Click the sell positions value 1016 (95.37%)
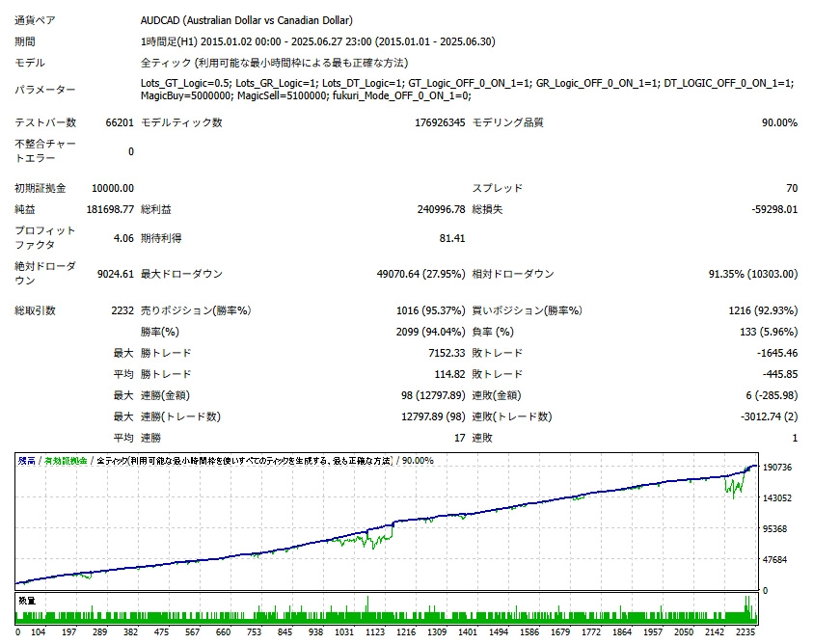813x644 pixels. [431, 310]
